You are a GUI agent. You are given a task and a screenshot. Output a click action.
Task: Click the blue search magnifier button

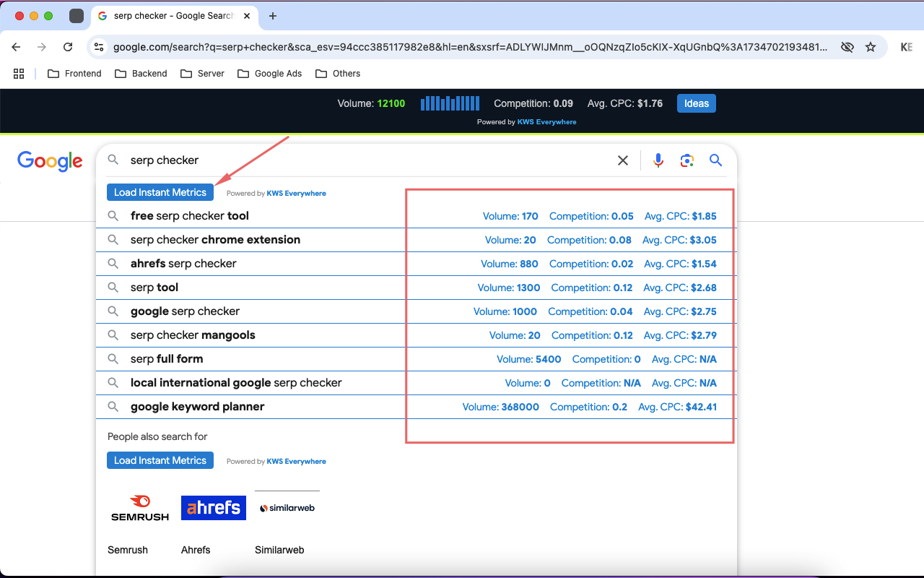tap(716, 160)
